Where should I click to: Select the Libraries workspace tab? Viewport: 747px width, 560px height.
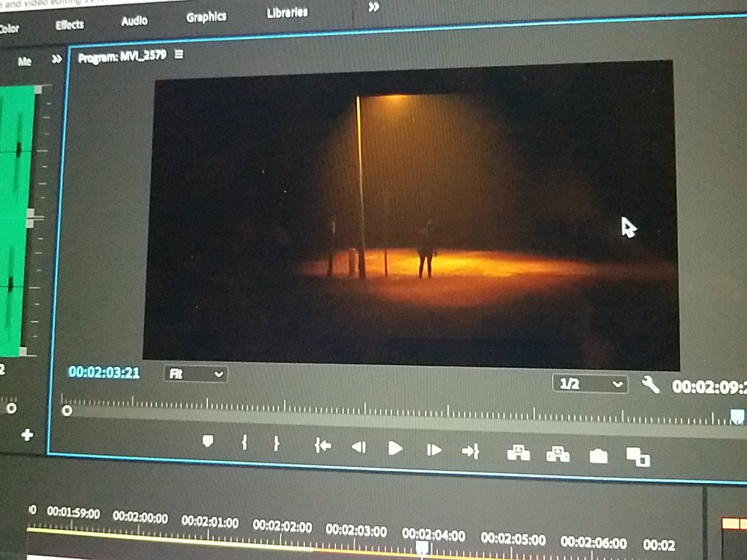[287, 12]
